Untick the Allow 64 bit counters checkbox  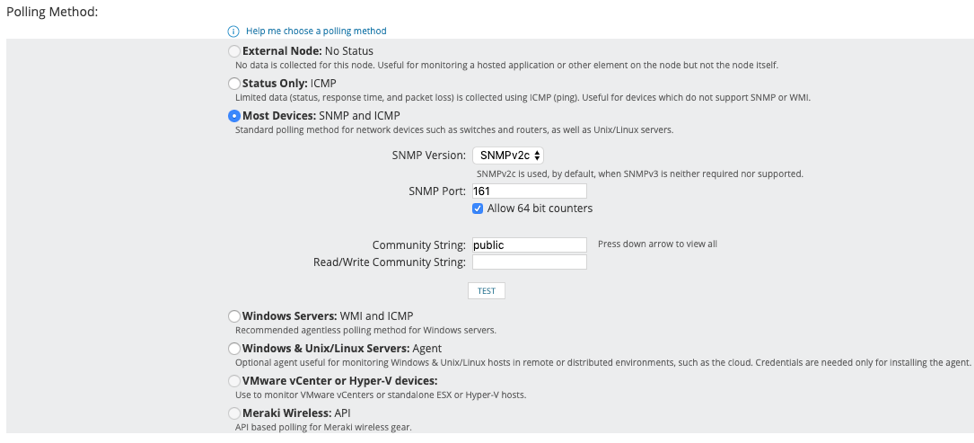pyautogui.click(x=478, y=209)
